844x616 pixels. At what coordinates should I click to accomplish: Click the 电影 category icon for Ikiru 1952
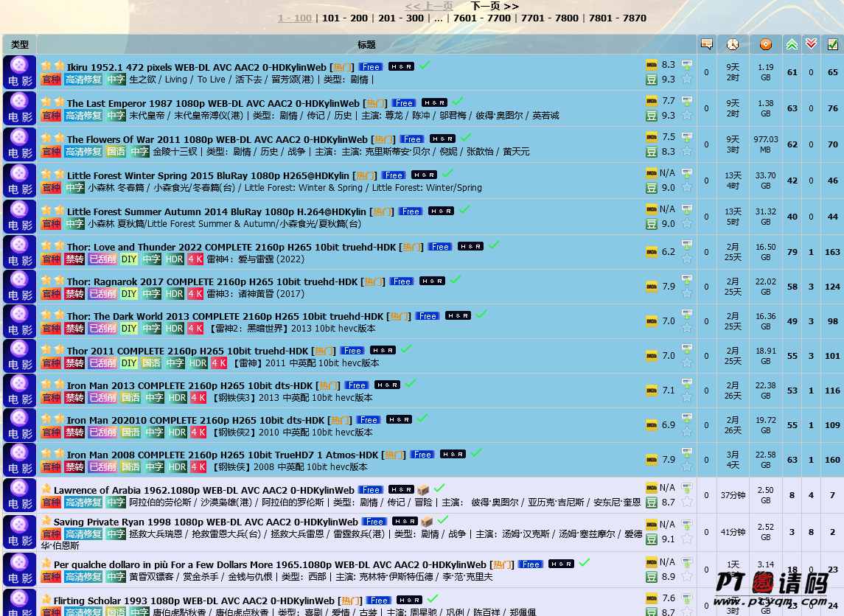click(19, 72)
